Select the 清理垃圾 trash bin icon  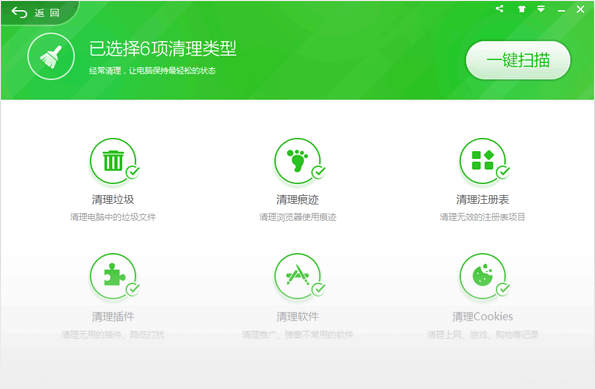click(x=113, y=161)
